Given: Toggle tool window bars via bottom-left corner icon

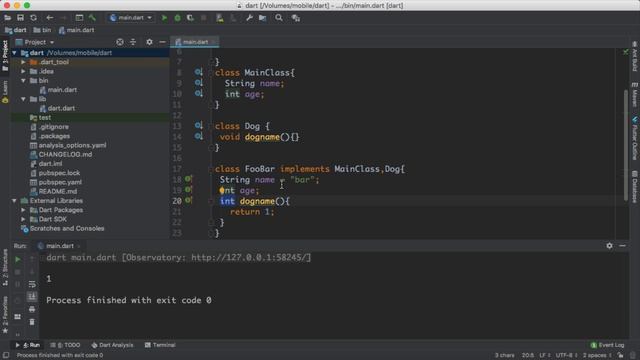Looking at the screenshot, I should tap(6, 356).
